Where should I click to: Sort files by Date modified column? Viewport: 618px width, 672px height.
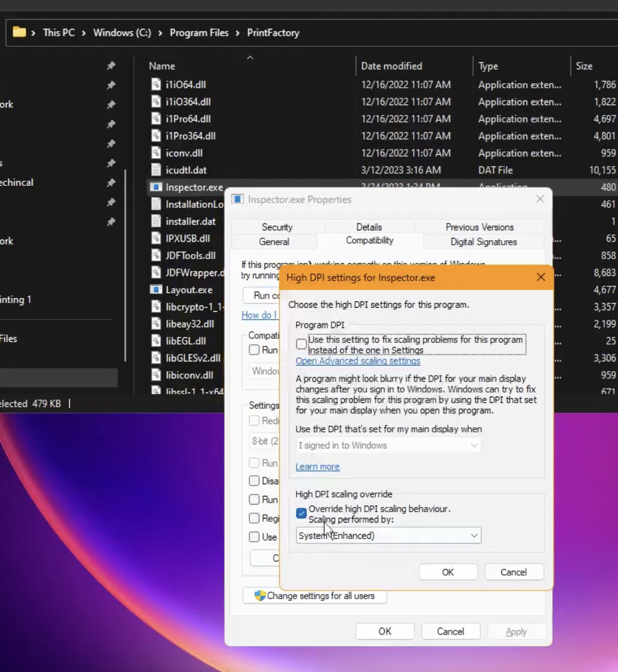pos(392,66)
